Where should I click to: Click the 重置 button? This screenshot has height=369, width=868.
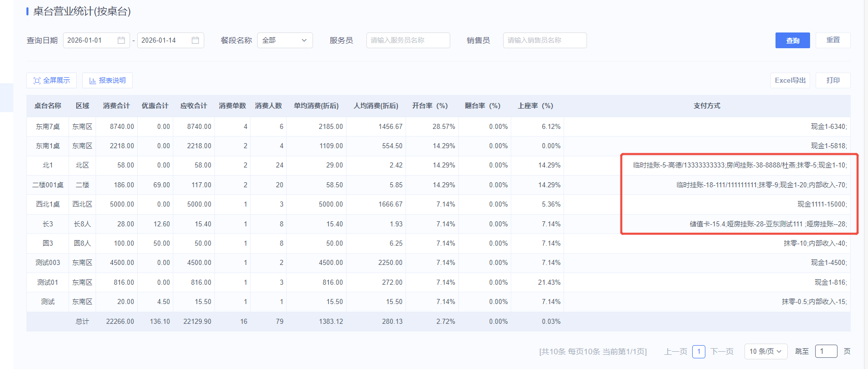tap(832, 40)
